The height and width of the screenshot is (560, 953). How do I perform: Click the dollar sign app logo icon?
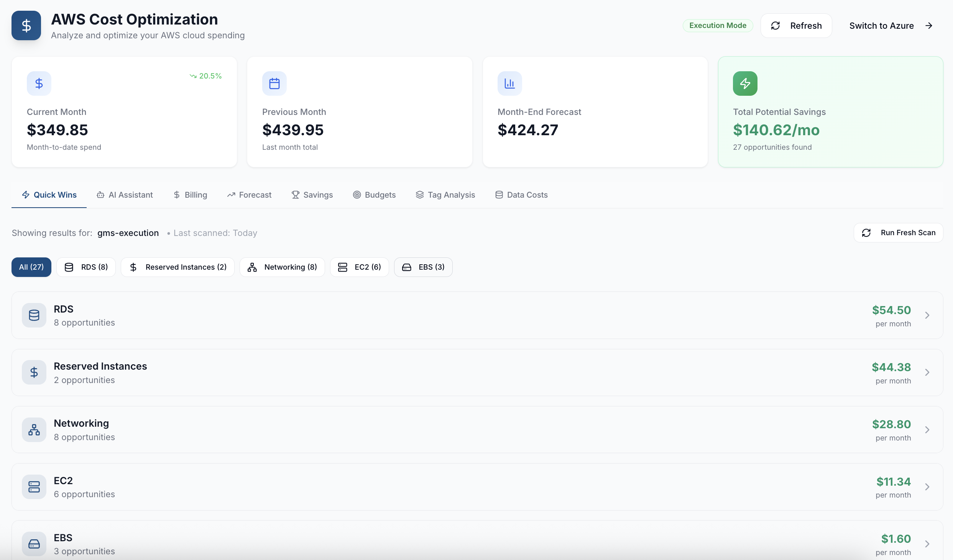[26, 25]
